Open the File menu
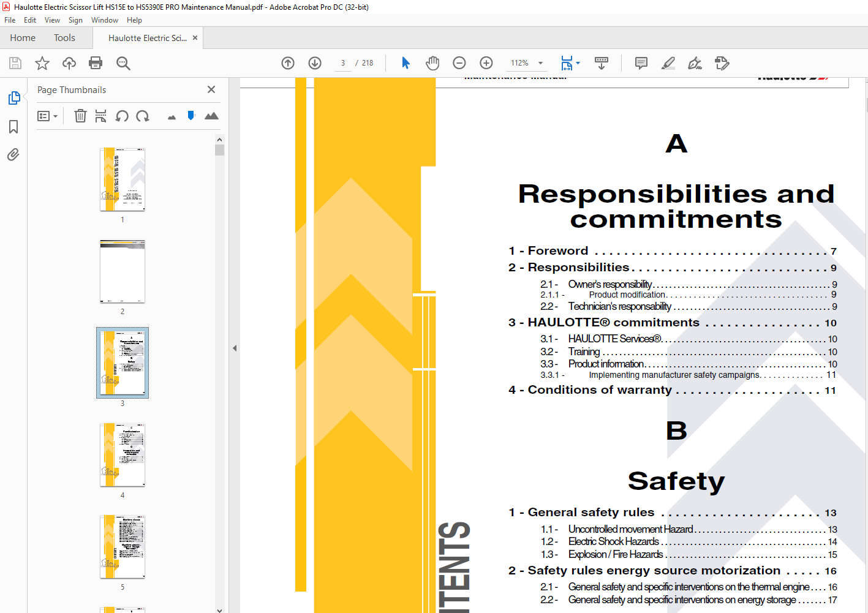This screenshot has height=613, width=868. [10, 20]
